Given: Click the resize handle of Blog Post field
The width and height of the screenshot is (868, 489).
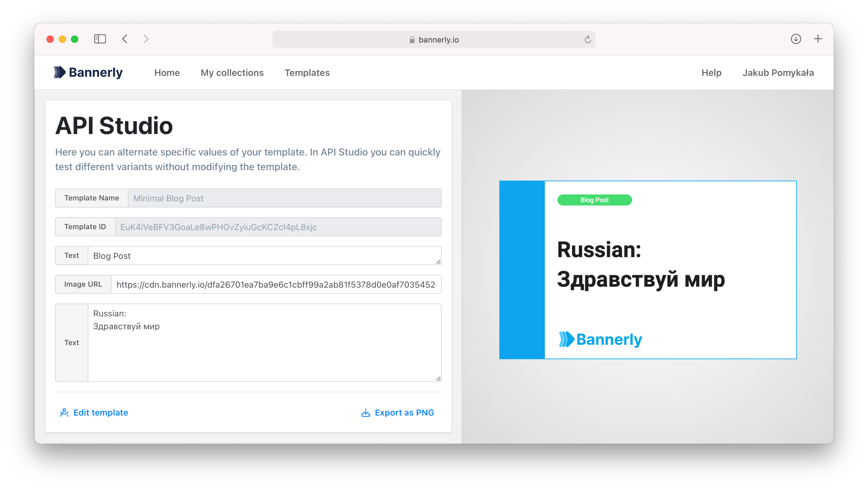Looking at the screenshot, I should pos(438,261).
